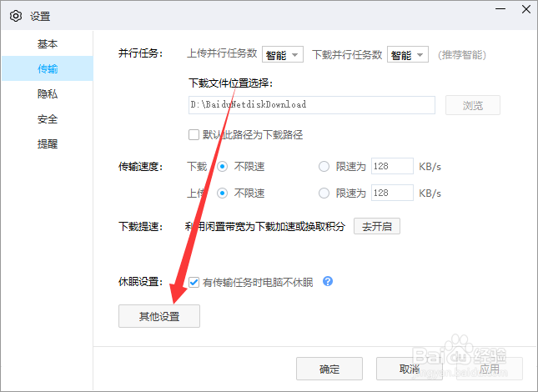Select the 传输 tab in the sidebar

click(x=48, y=68)
